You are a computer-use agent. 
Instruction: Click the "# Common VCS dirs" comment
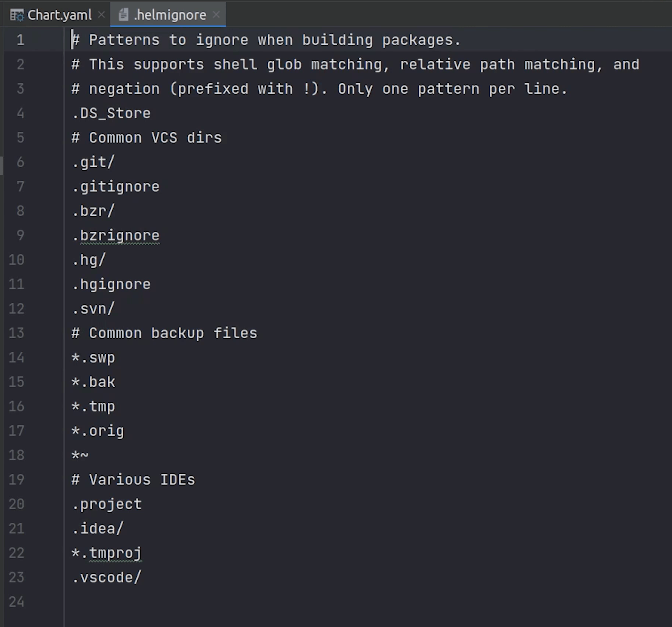147,138
